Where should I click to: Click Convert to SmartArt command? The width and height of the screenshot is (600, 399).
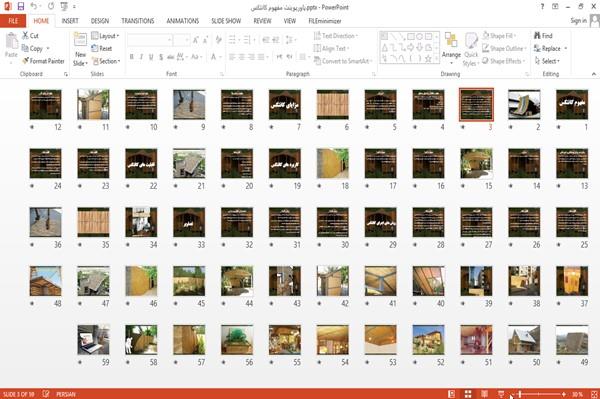point(342,61)
